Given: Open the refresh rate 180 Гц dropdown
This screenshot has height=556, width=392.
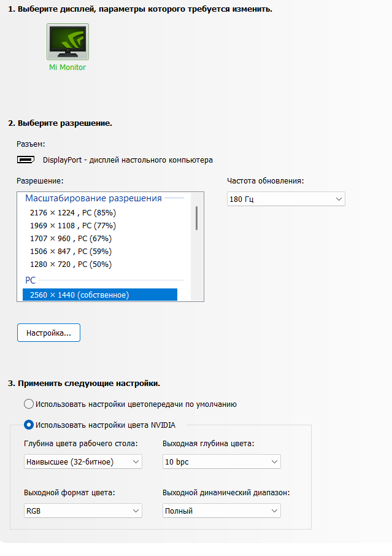Looking at the screenshot, I should point(286,199).
